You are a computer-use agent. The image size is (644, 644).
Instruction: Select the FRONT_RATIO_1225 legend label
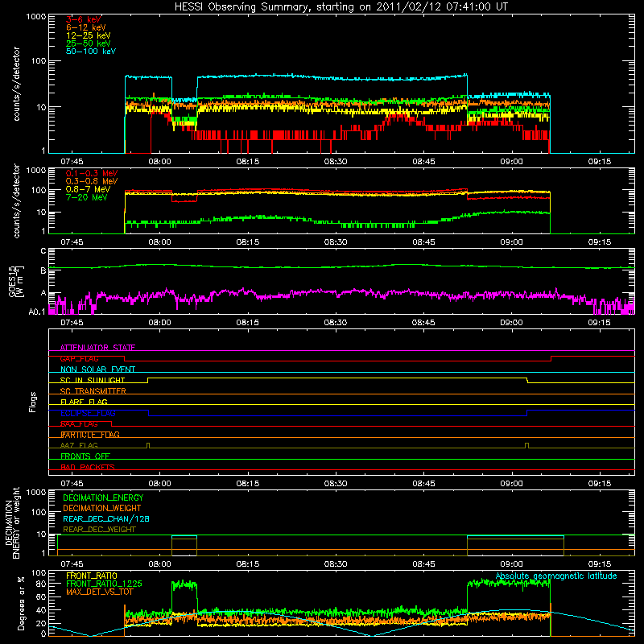104,584
